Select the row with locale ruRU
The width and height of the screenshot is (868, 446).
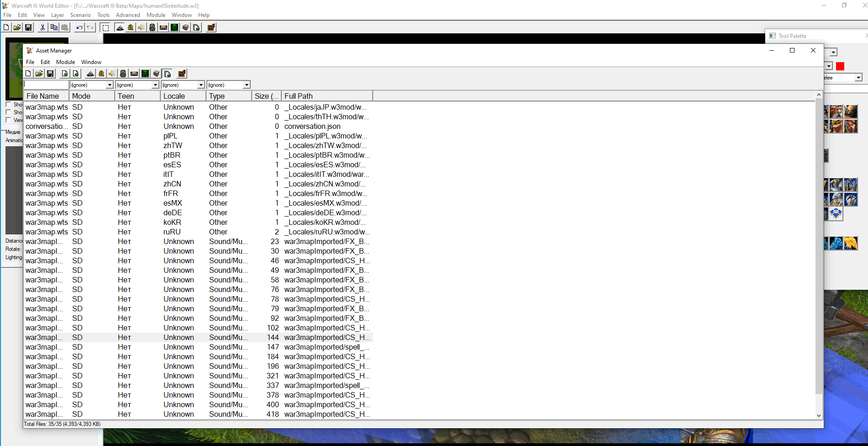pos(198,232)
